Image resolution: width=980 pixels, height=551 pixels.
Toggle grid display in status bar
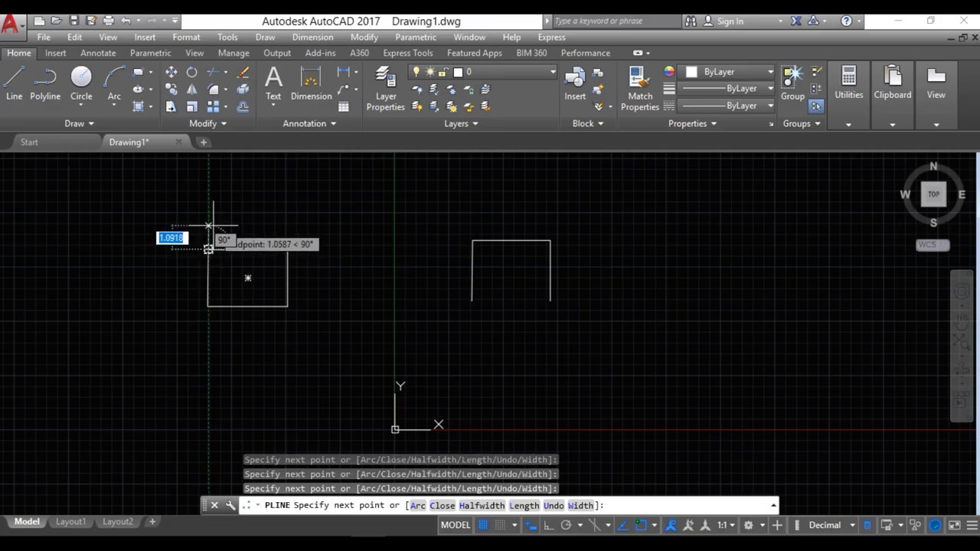483,525
